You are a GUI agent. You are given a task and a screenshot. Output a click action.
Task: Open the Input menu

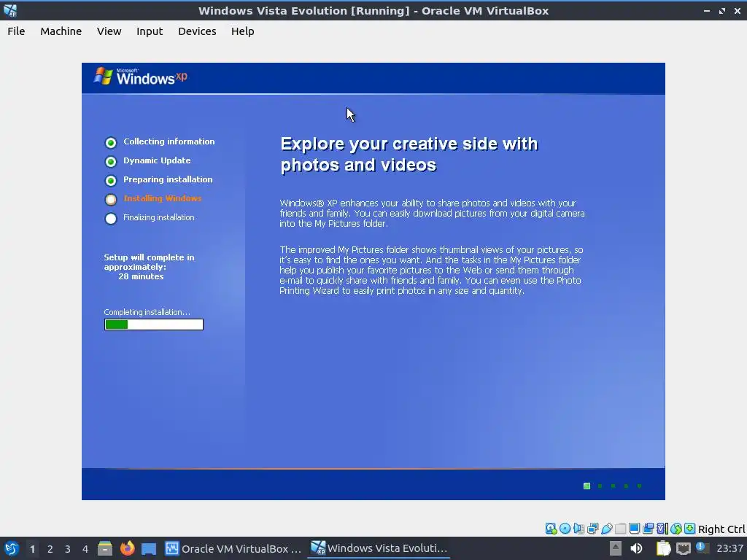[x=150, y=31]
